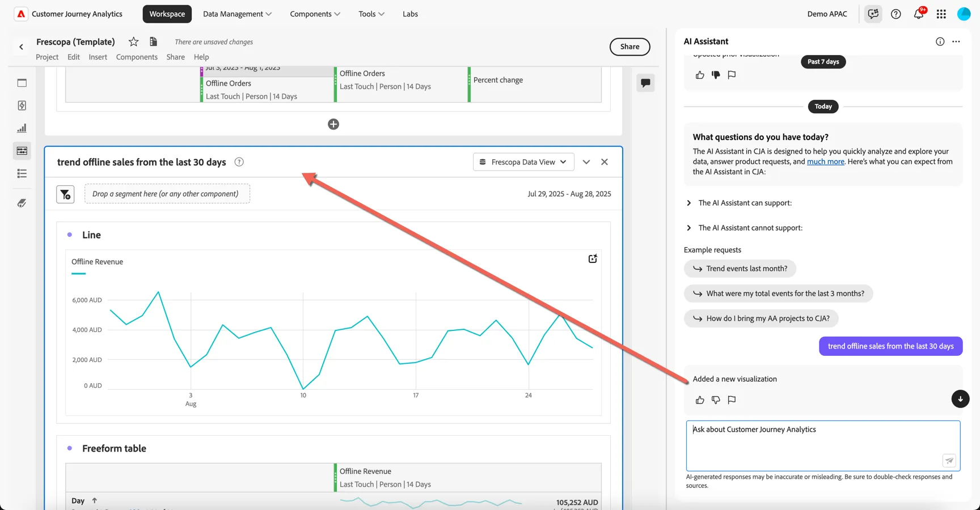
Task: Open the user profile avatar
Action: coord(964,14)
